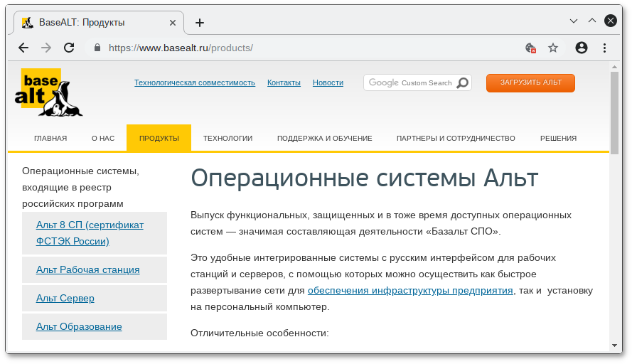
Task: Open Альт 8 СП (сертификат ФСТЭК России) link
Action: (90, 233)
